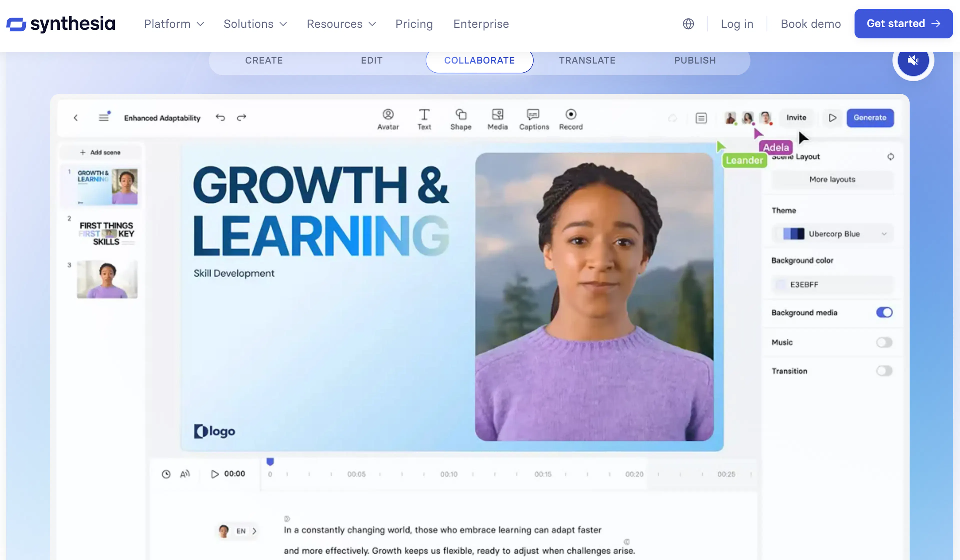This screenshot has height=560, width=960.
Task: Click the Get started button
Action: [x=903, y=23]
